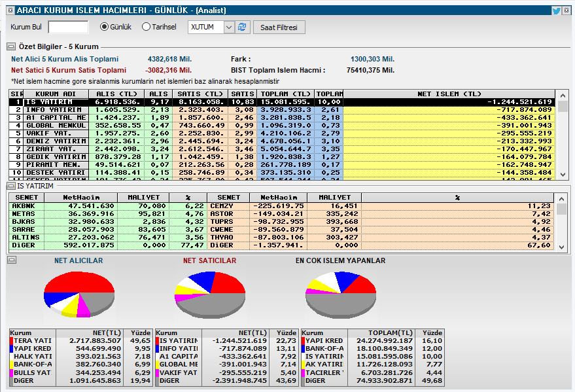
Task: Click red swatch beside TERA YATI legend
Action: click(12, 341)
